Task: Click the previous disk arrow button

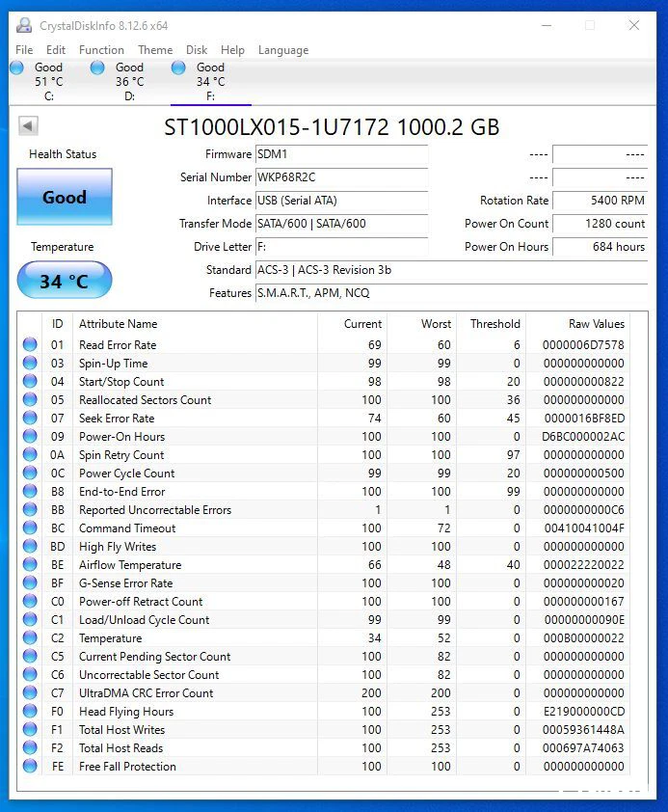Action: (x=28, y=125)
